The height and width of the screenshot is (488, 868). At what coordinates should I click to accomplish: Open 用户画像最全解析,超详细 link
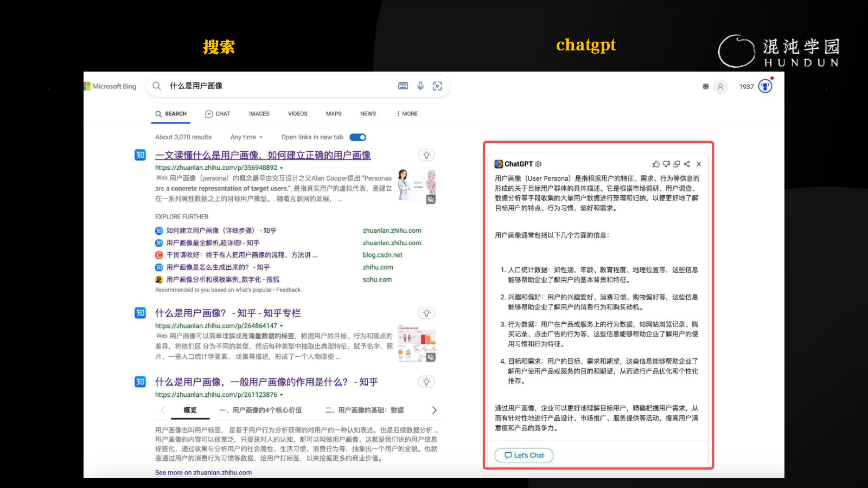click(x=213, y=243)
